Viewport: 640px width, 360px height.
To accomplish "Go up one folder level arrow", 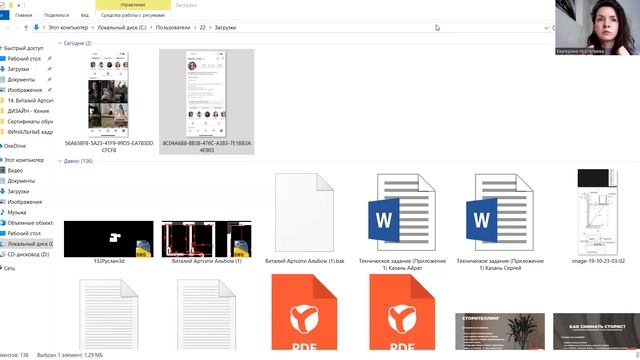I will tap(26, 28).
